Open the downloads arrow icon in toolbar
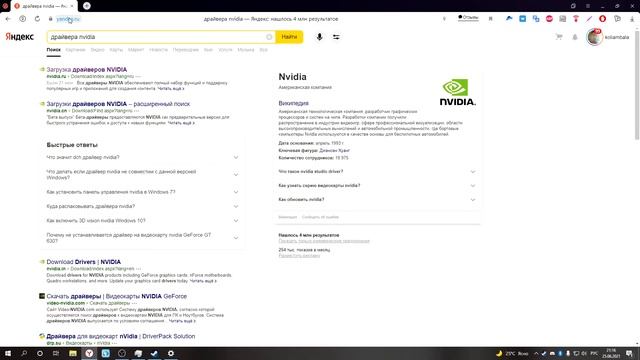Viewport: 640px width, 360px height. 632,19
